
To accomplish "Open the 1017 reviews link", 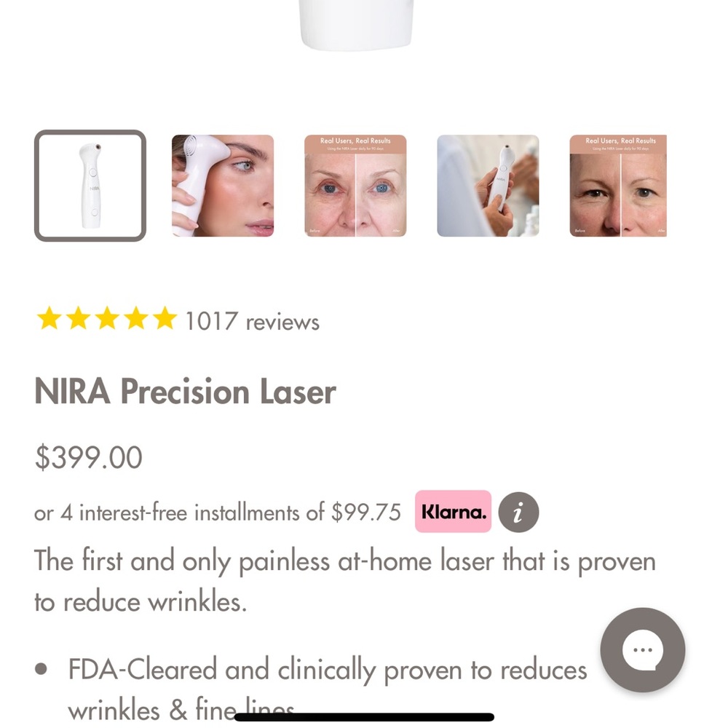I will point(253,321).
